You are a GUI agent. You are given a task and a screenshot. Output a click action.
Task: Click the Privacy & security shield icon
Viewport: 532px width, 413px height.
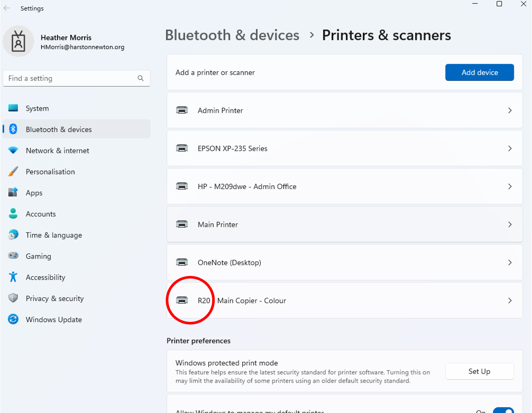pyautogui.click(x=13, y=298)
